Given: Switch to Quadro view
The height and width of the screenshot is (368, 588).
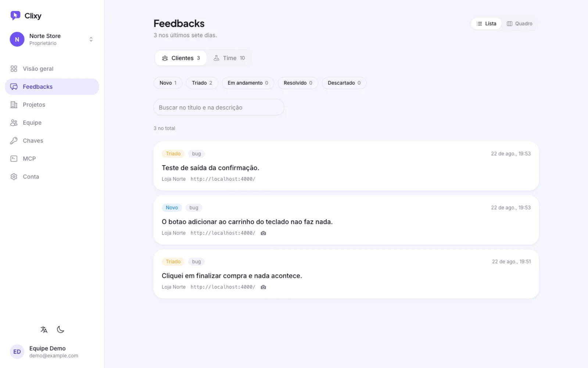Looking at the screenshot, I should coord(519,24).
